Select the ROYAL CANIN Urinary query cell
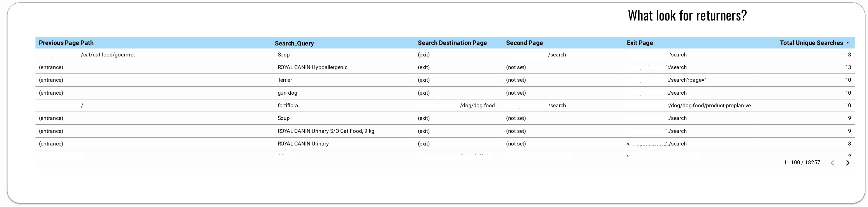The height and width of the screenshot is (207, 868). coord(303,144)
